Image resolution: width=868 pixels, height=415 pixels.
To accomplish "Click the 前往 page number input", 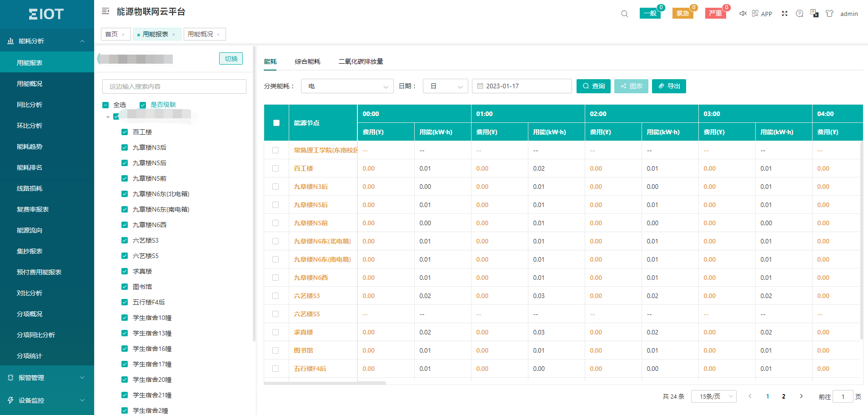I will 843,396.
